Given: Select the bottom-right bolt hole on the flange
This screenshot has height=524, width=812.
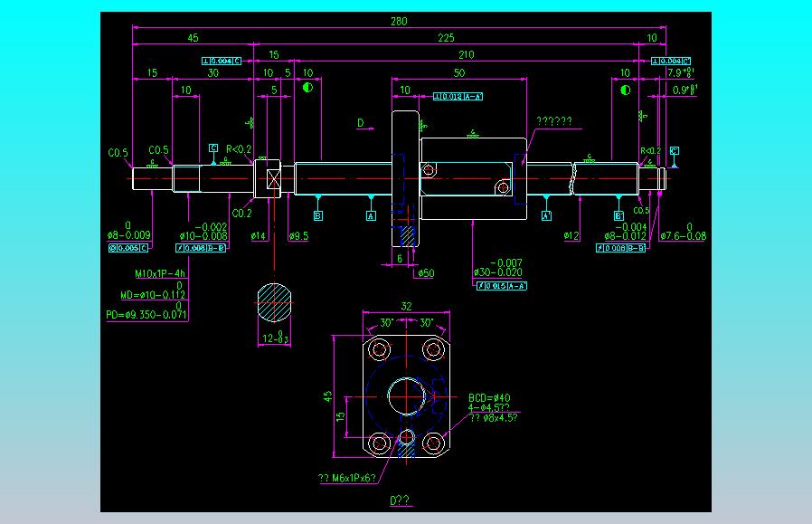Looking at the screenshot, I should coord(433,443).
